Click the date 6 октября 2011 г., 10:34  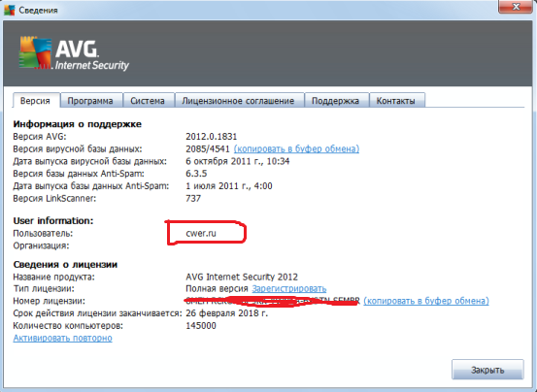[x=238, y=161]
